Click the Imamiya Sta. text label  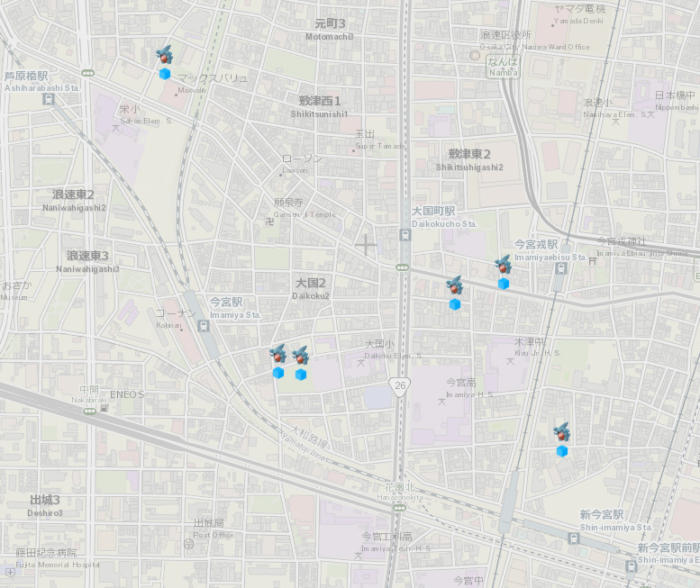(235, 308)
